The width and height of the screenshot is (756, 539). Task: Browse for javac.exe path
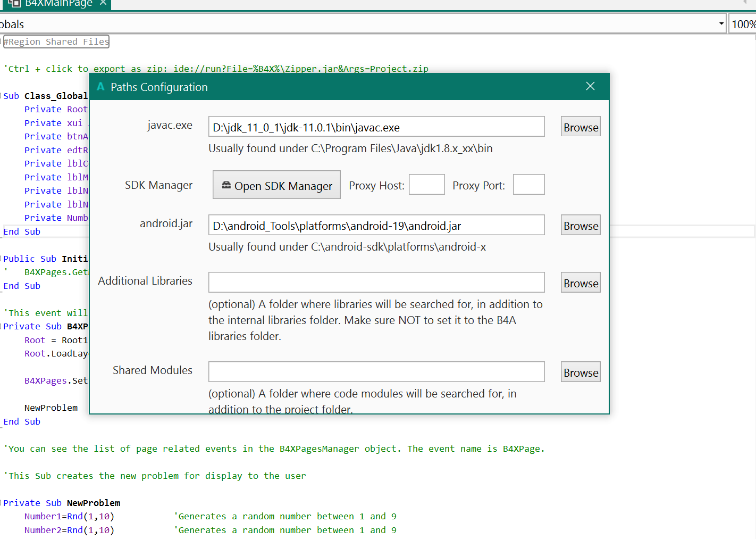pyautogui.click(x=581, y=127)
